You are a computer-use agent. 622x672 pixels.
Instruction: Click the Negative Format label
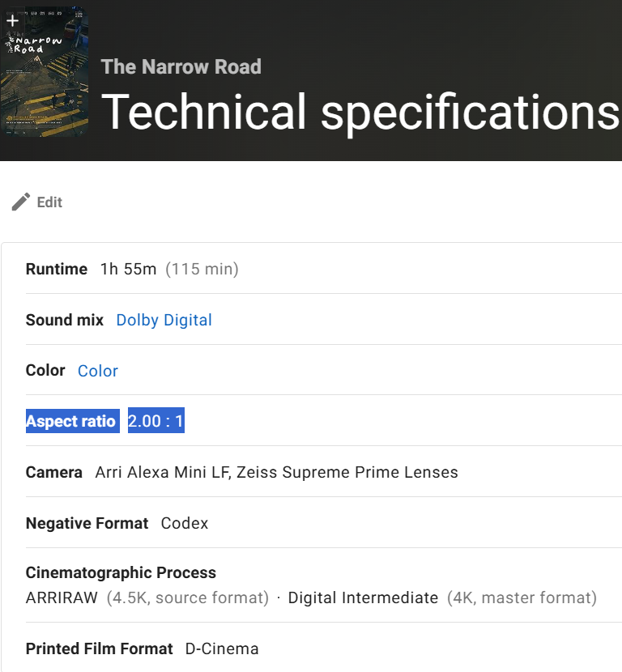[87, 523]
